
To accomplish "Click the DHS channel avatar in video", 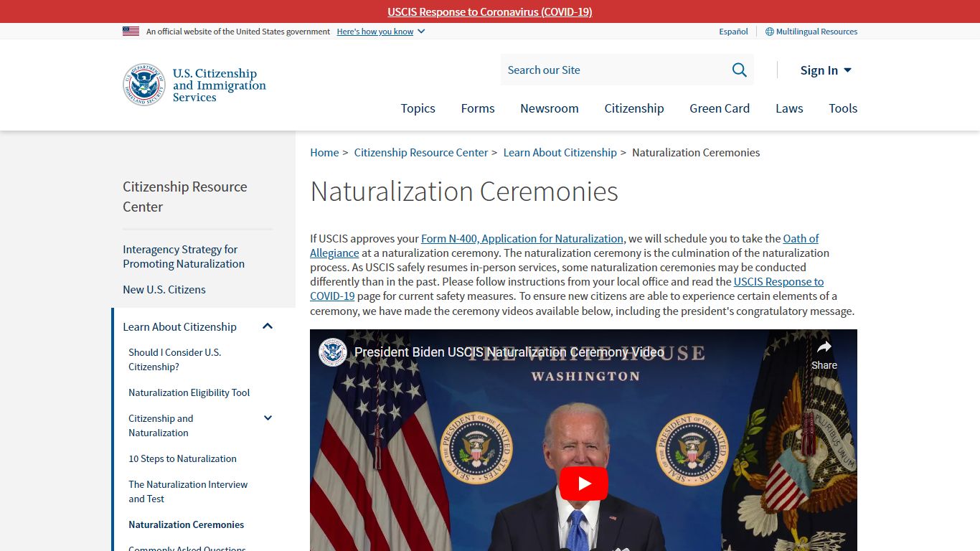I will coord(333,352).
